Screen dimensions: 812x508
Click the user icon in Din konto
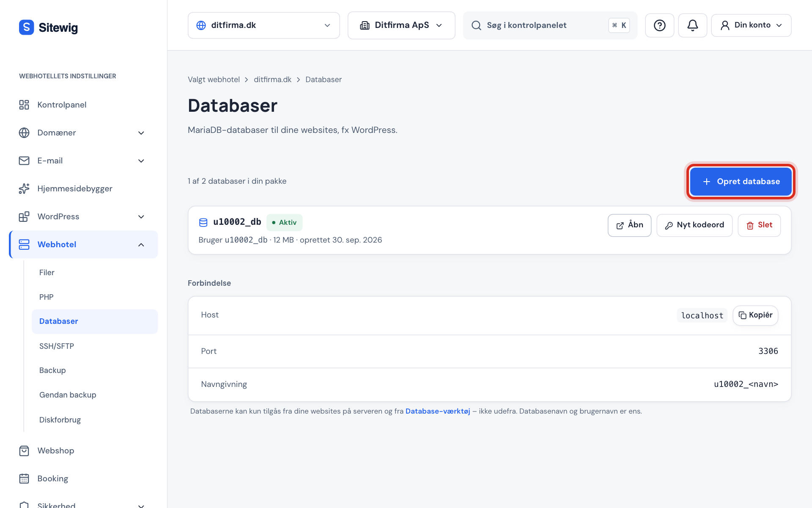click(725, 25)
